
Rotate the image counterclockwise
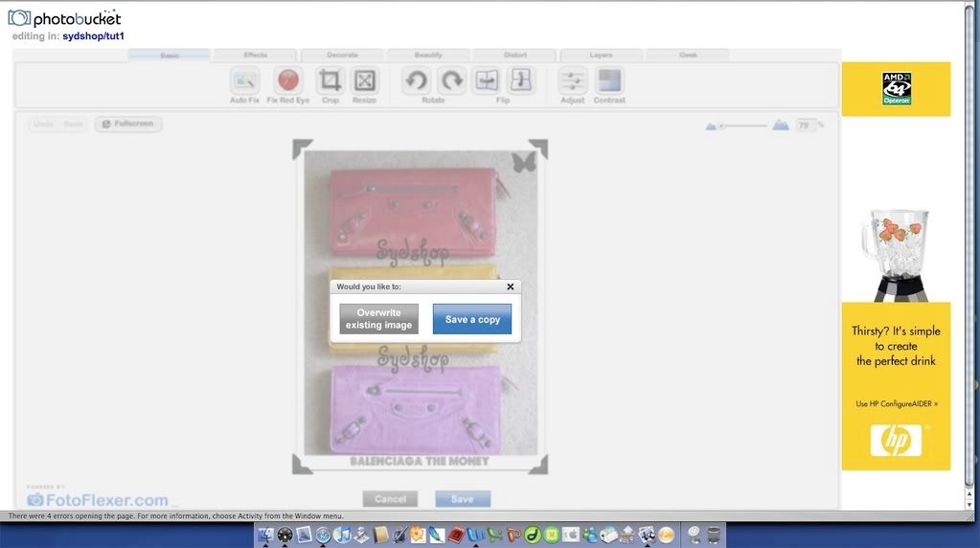point(417,80)
